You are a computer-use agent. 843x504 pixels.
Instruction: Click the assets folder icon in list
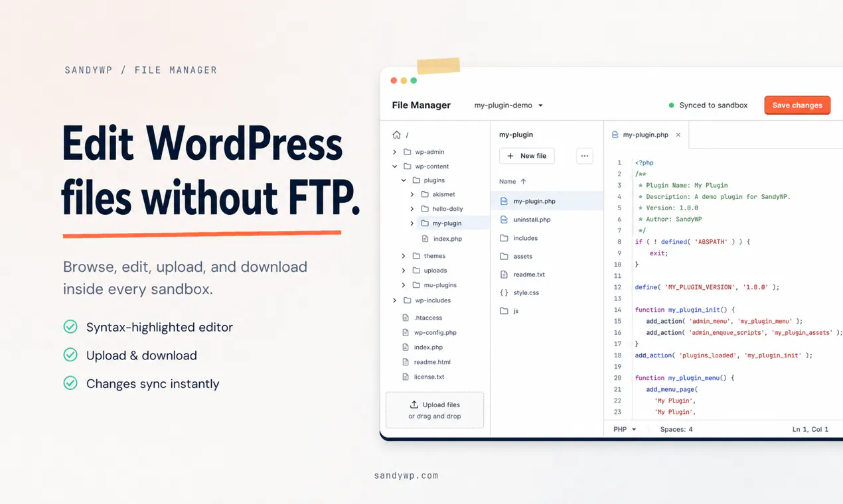504,256
